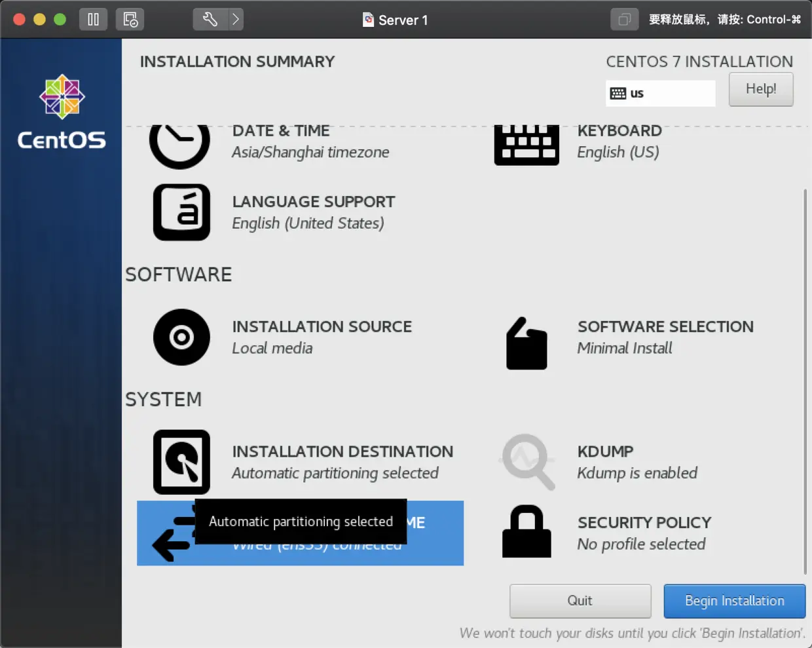
Task: Pause the virtual machine
Action: pyautogui.click(x=93, y=19)
